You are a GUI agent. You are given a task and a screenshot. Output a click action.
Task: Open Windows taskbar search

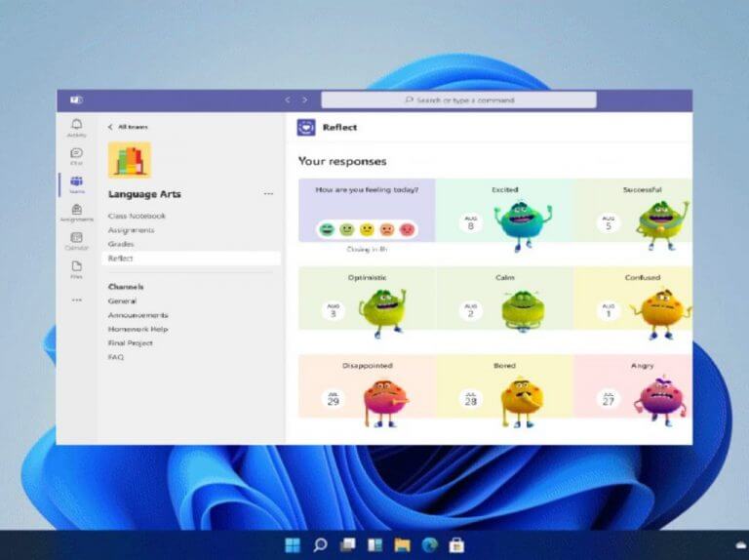[x=320, y=545]
